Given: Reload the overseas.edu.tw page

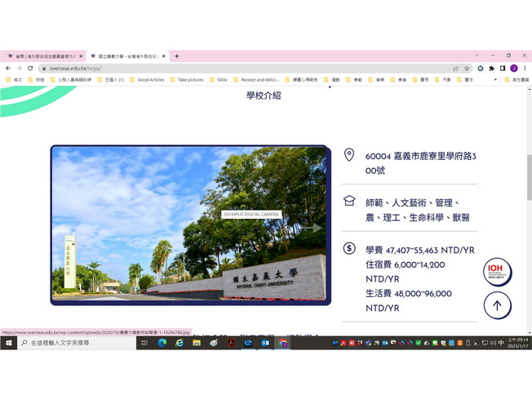Looking at the screenshot, I should 30,69.
